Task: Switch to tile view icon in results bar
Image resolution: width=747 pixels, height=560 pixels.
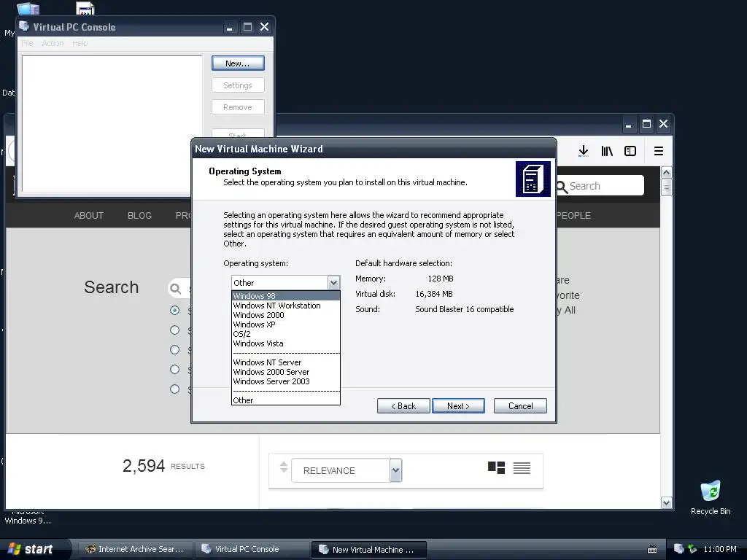Action: [x=496, y=467]
